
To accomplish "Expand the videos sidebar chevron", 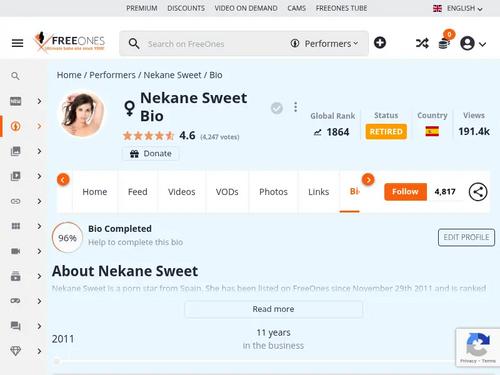I will click(x=39, y=176).
